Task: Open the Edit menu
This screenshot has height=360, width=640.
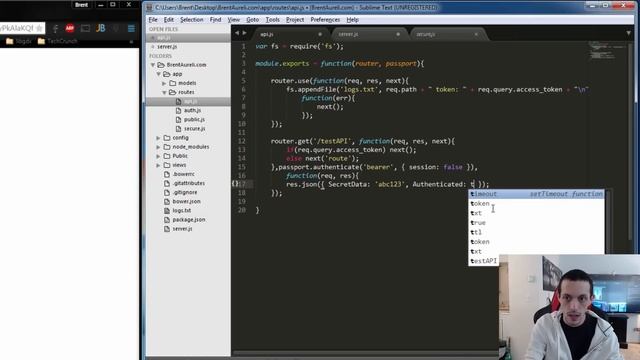Action: point(169,20)
